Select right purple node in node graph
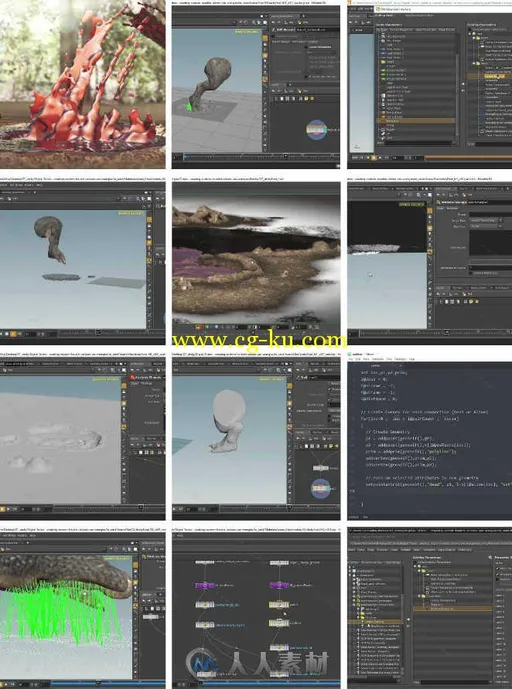This screenshot has height=689, width=512. [279, 585]
